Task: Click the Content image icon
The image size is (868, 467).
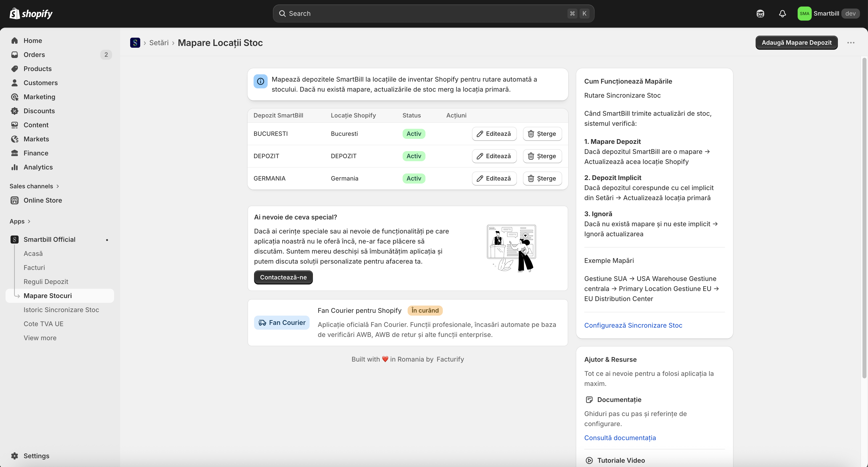Action: tap(15, 125)
